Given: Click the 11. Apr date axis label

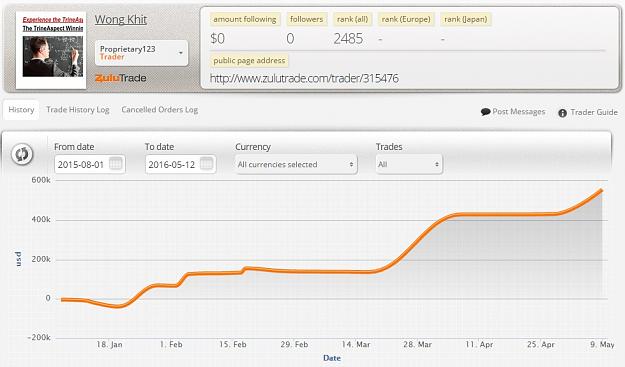Looking at the screenshot, I should [479, 344].
